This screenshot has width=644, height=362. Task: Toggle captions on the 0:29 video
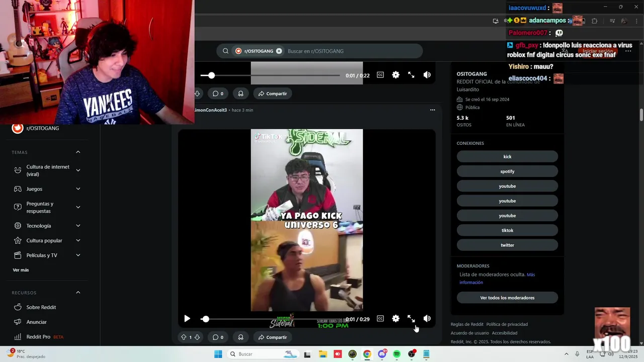380,319
